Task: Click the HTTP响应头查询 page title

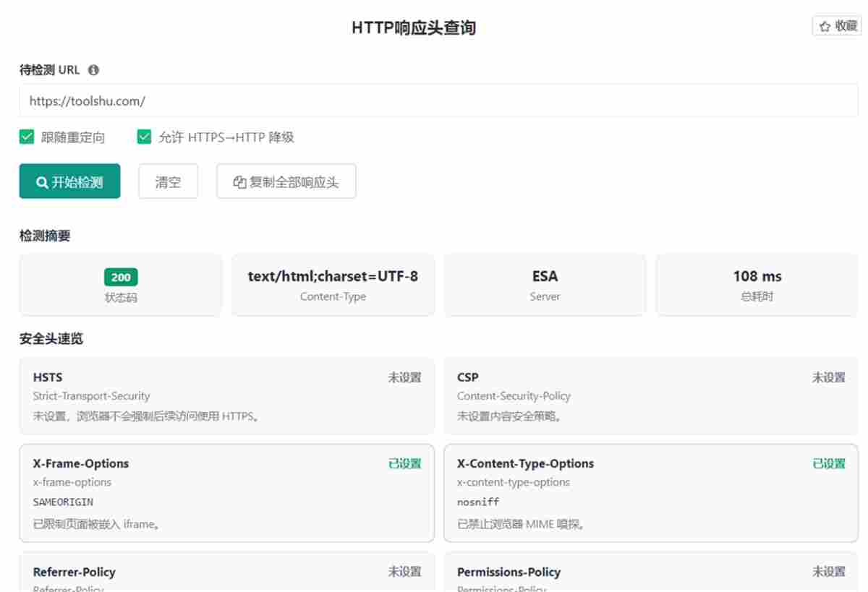Action: click(x=414, y=28)
